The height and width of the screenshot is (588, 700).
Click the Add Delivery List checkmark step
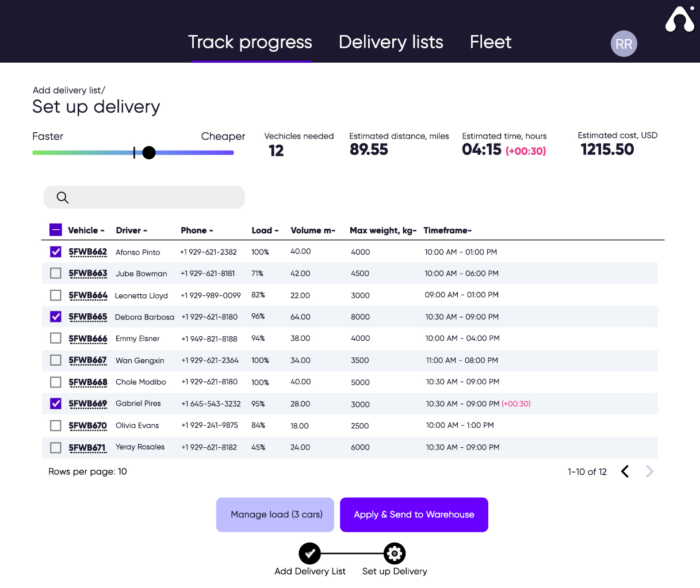coord(309,554)
